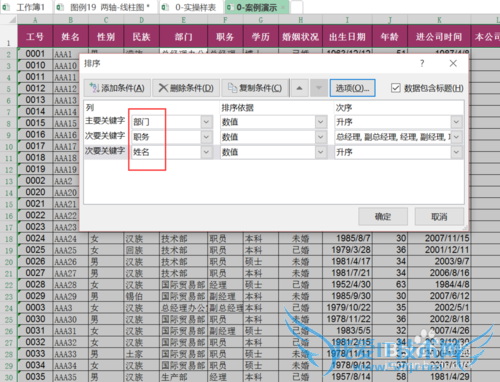
Task: Open the help question mark in sort dialog
Action: click(x=422, y=63)
